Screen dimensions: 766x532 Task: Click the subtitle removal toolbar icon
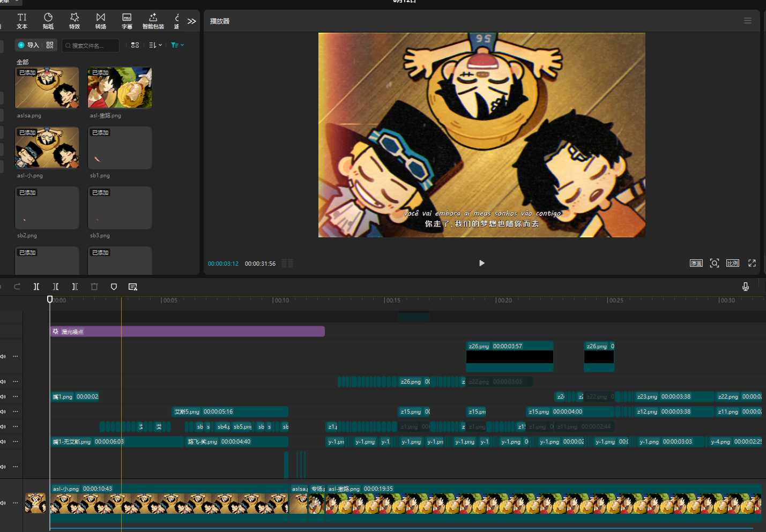coord(133,287)
